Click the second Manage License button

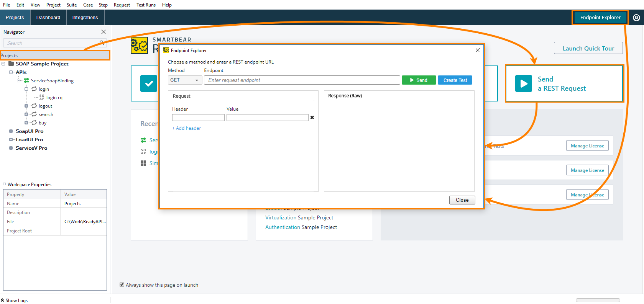pyautogui.click(x=587, y=170)
